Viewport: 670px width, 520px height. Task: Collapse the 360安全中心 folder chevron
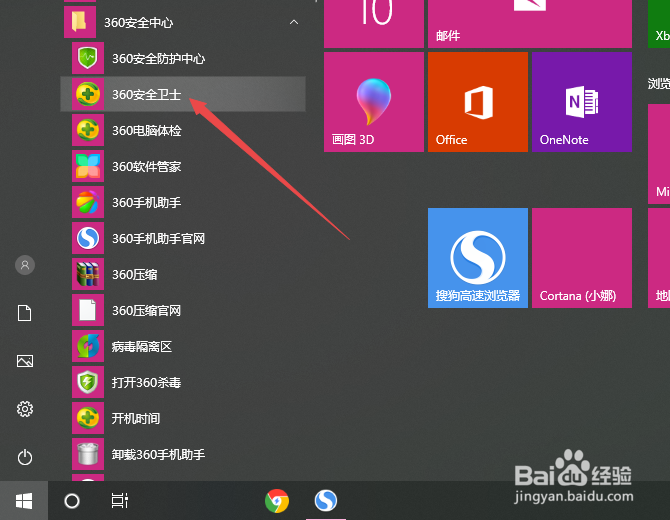point(294,22)
